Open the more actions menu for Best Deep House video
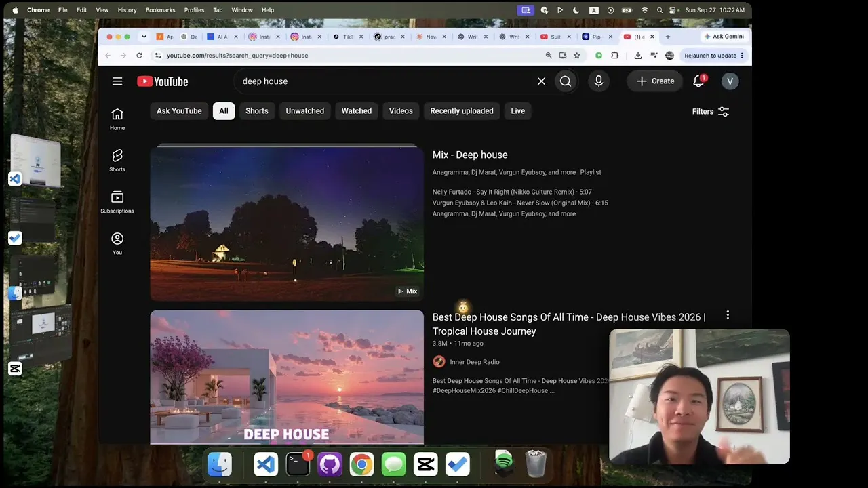 728,315
